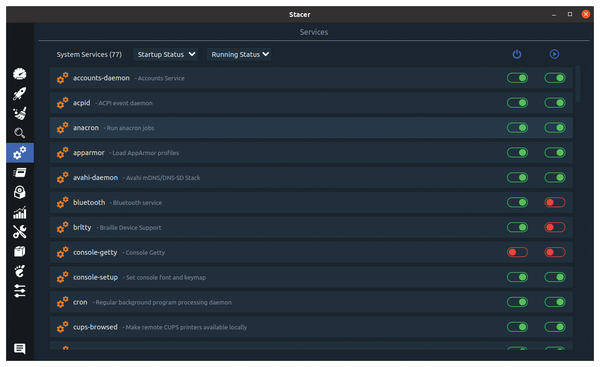
Task: Open System Cleaner broom icon
Action: coord(20,113)
